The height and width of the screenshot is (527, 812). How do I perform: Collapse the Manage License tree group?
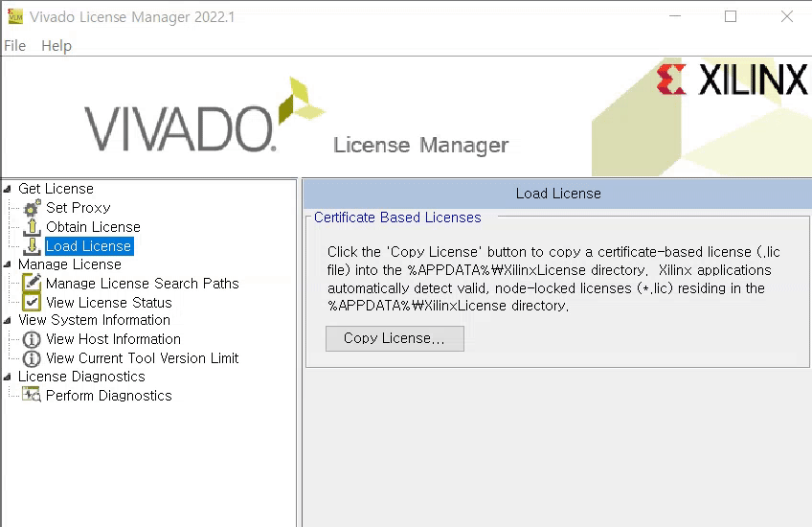[x=8, y=264]
